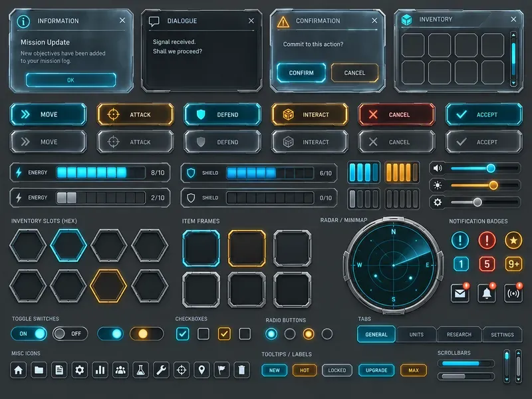532x399 pixels.
Task: Click the UPGRADE label button
Action: coord(376,370)
